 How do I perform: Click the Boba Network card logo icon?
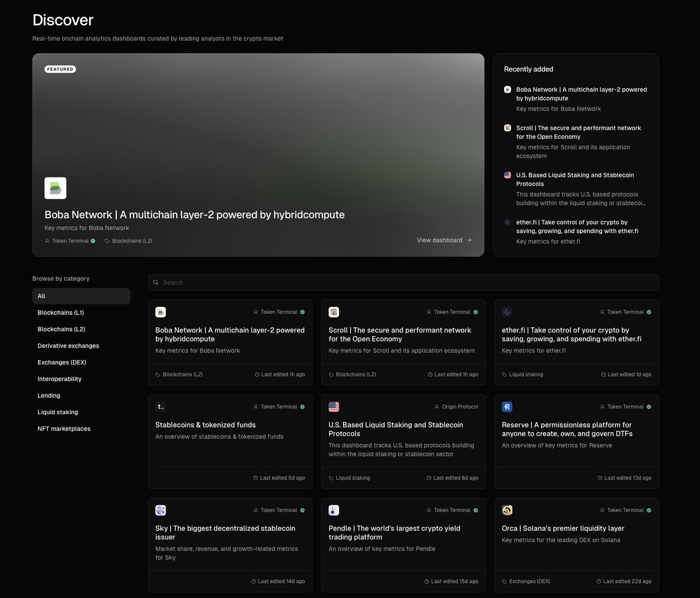160,312
